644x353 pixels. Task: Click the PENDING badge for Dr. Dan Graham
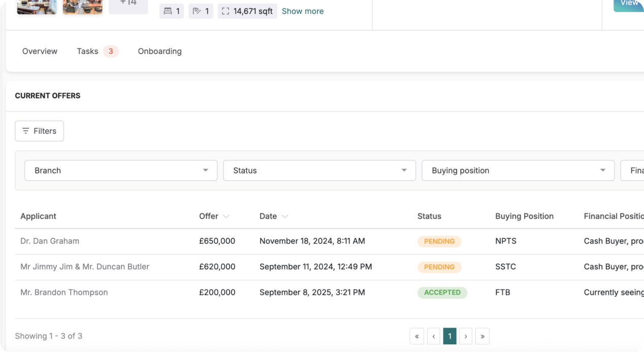tap(439, 241)
